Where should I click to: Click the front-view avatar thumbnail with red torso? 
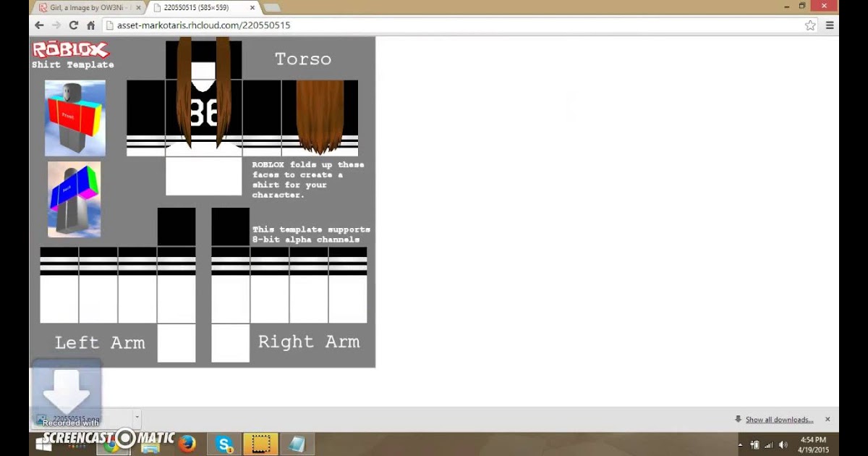tap(75, 118)
